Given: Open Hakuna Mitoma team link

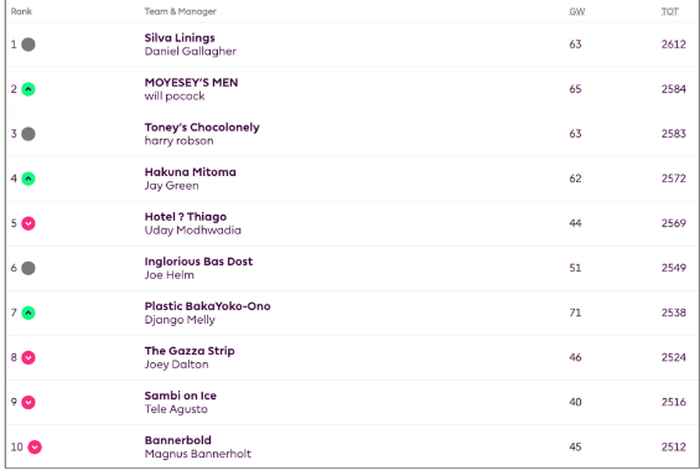Looking at the screenshot, I should pyautogui.click(x=190, y=172).
